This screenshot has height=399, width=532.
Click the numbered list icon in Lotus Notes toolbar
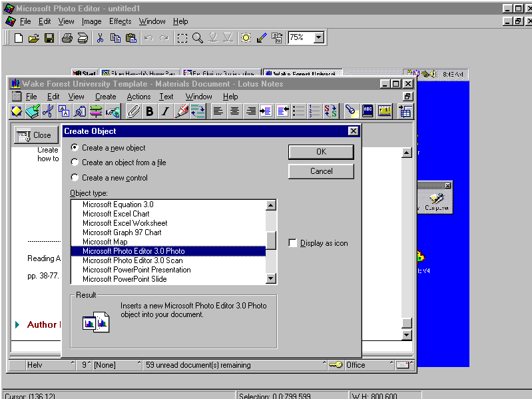click(x=314, y=111)
